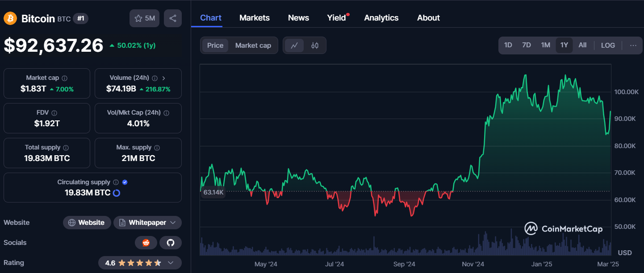Set chart range to 1Y
Viewport: 644px width, 273px height.
(x=565, y=45)
